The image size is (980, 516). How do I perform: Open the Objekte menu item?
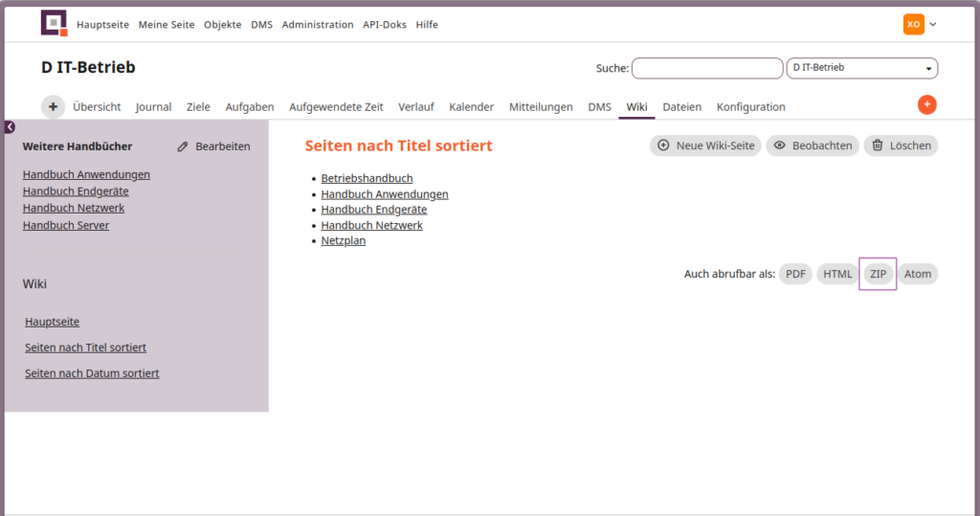222,24
